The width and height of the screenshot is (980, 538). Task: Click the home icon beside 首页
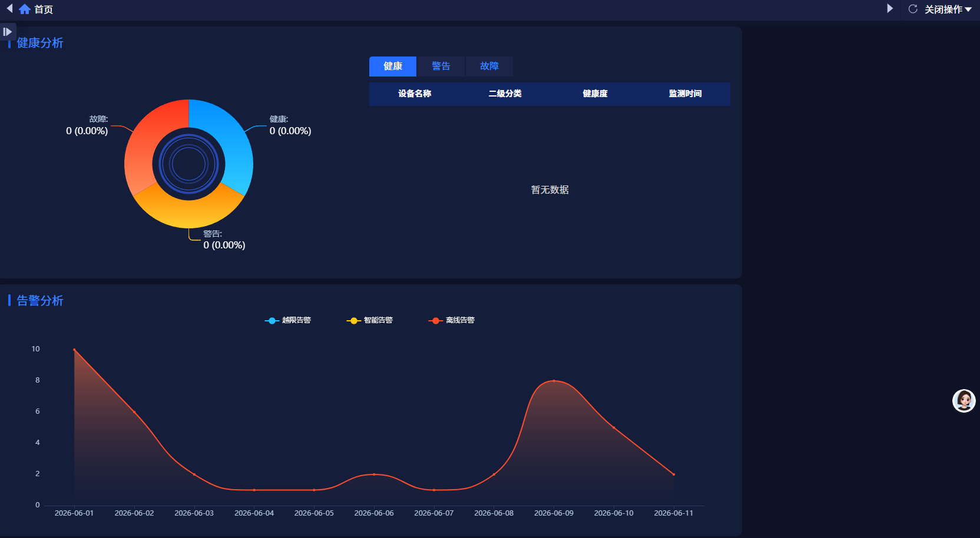25,9
